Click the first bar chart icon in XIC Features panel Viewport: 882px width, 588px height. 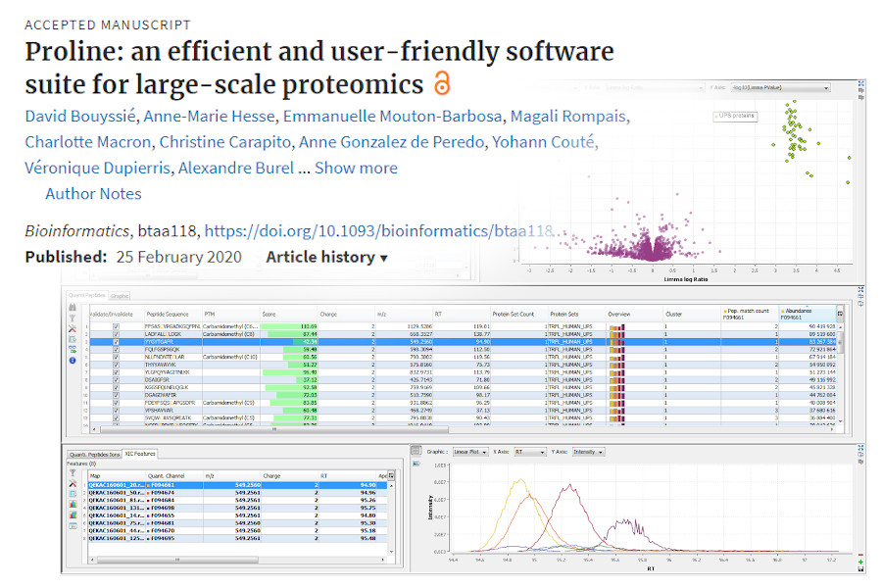[x=73, y=505]
